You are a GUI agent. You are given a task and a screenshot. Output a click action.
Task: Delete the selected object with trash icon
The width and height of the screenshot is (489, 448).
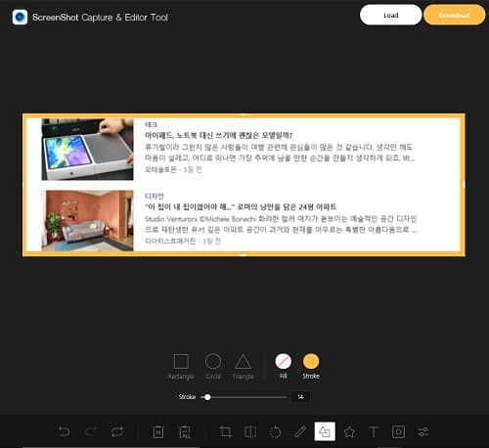(x=158, y=431)
